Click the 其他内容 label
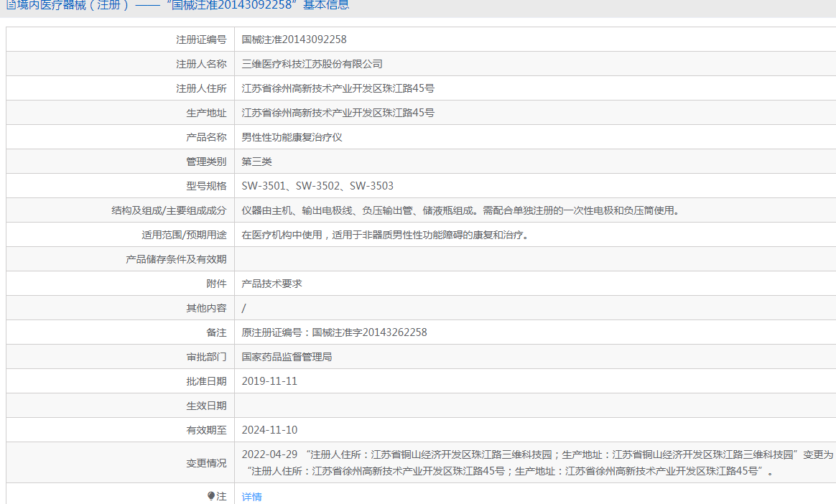 (x=206, y=308)
